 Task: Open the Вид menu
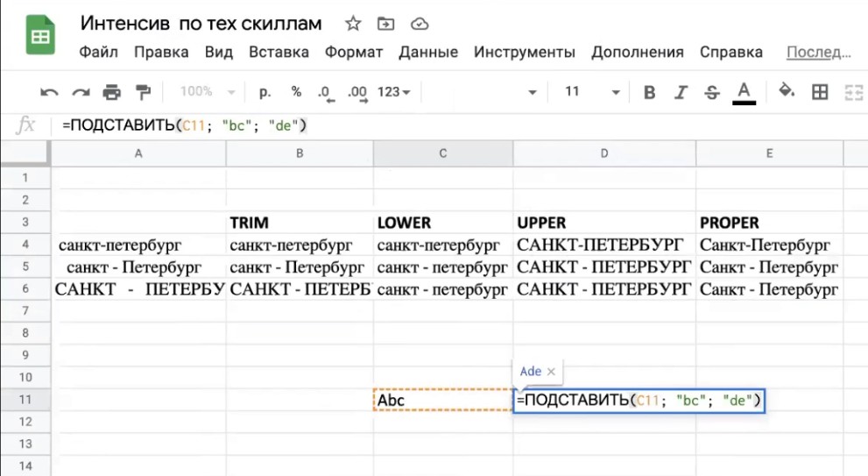(x=219, y=52)
